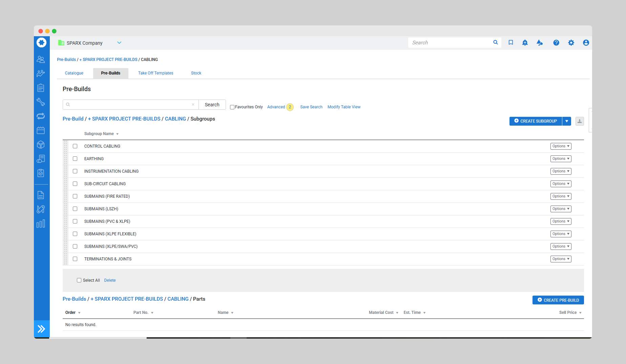Open the Jobs wrench sidebar icon

(41, 102)
